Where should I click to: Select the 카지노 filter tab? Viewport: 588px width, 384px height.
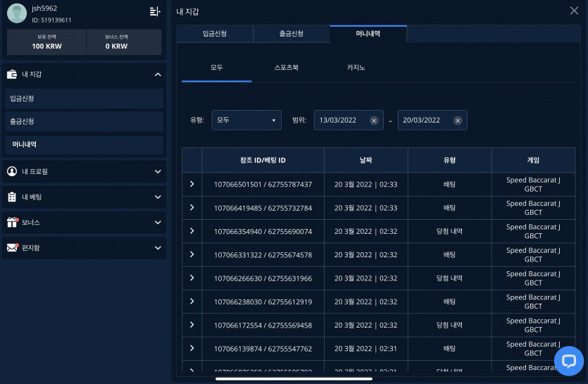point(356,68)
